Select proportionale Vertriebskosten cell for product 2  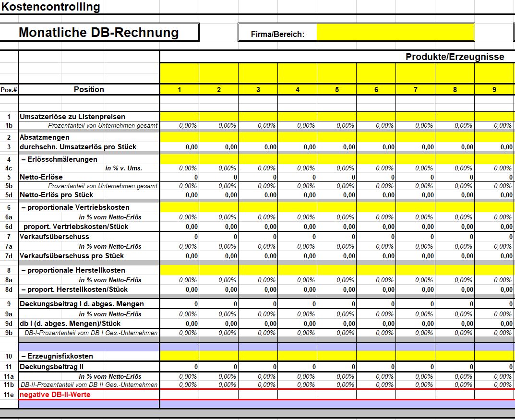point(219,207)
